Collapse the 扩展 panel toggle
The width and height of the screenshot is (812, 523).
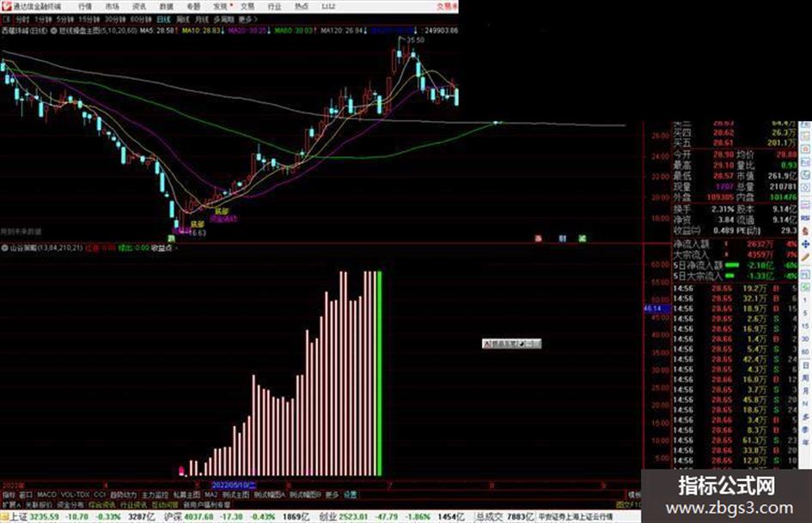[10, 504]
